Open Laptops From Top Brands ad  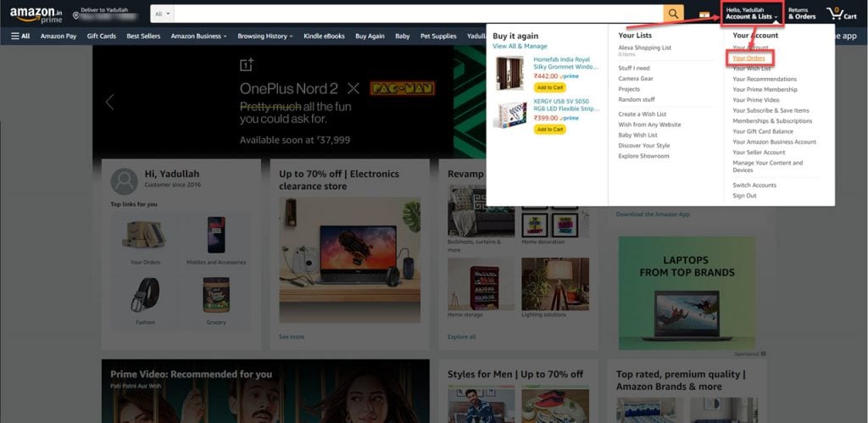(687, 293)
